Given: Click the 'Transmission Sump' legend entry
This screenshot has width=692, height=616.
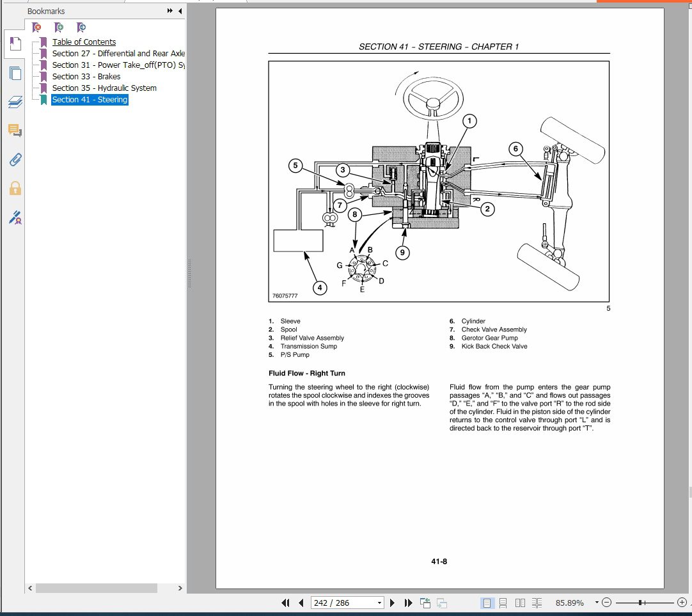Looking at the screenshot, I should click(x=308, y=347).
